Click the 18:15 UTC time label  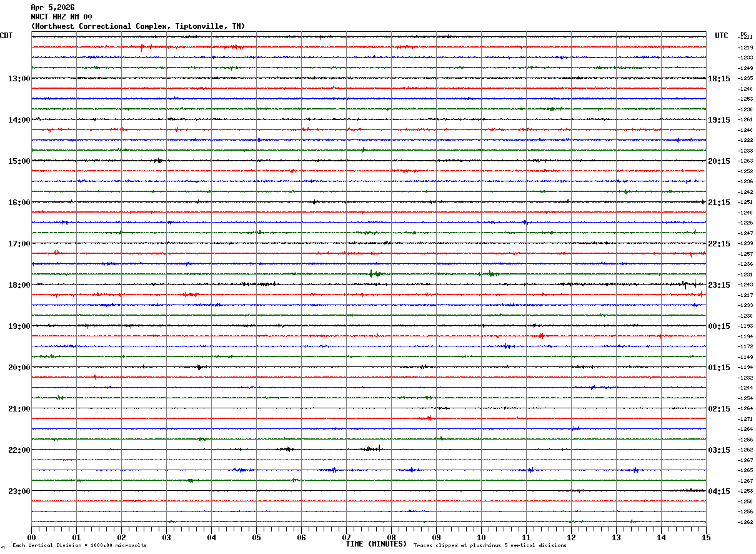click(x=719, y=79)
